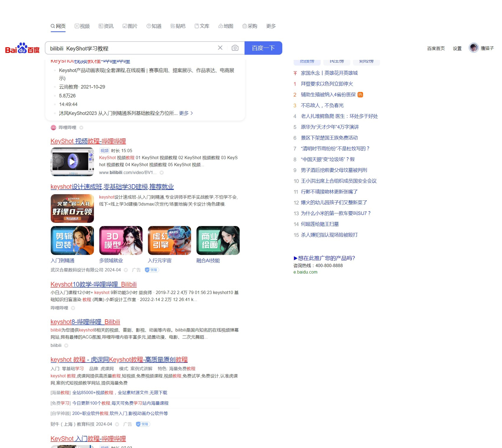Viewport: 502px width, 448px height.
Task: Open dropdown next to bilibili source label
Action: point(66,346)
